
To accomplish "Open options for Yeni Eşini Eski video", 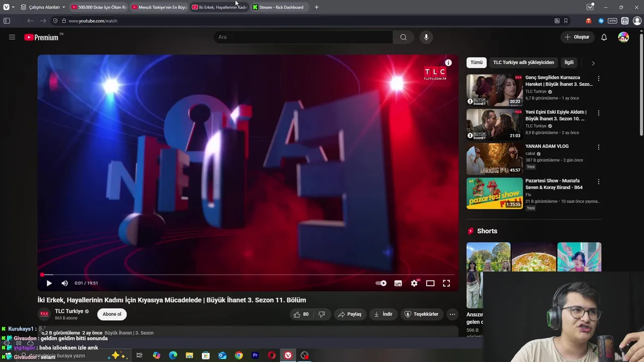I will (598, 113).
